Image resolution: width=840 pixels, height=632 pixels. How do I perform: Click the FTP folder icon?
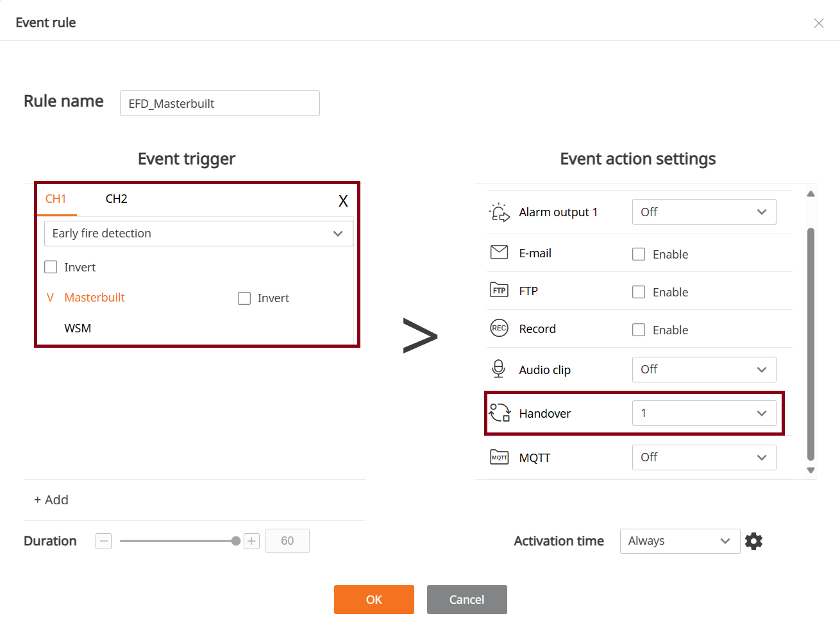click(x=499, y=291)
